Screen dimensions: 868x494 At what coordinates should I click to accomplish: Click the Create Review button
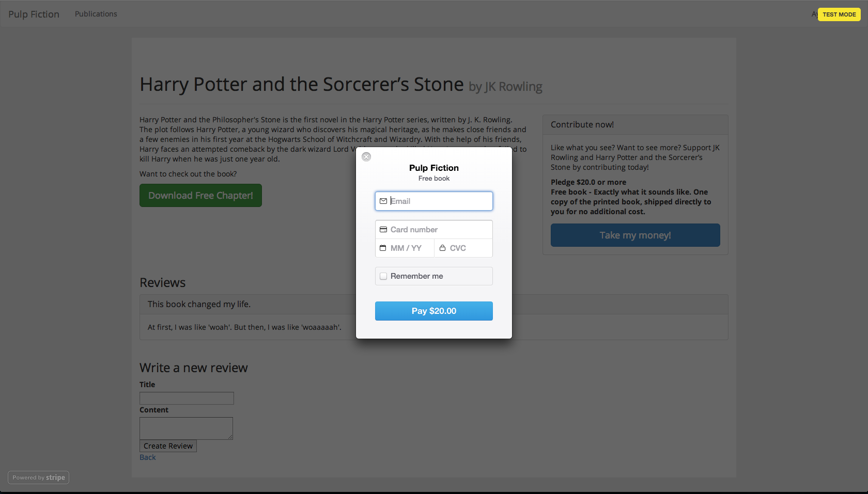168,446
